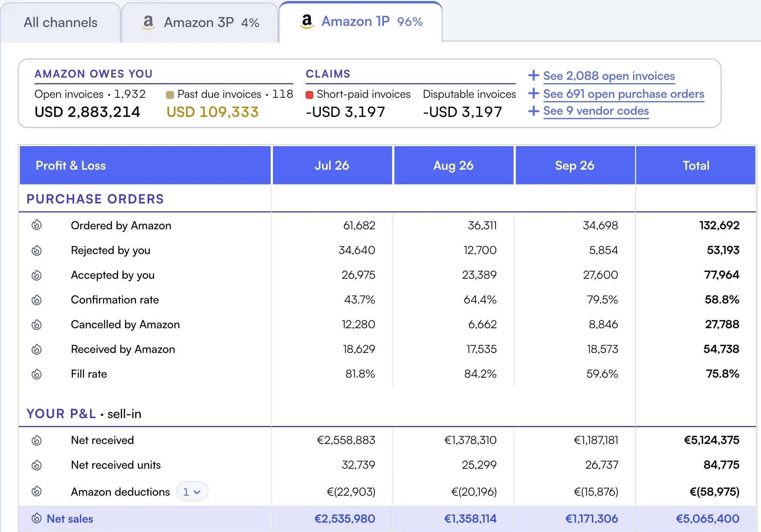Click the icon beside Net sales
This screenshot has height=532, width=761.
(x=36, y=518)
